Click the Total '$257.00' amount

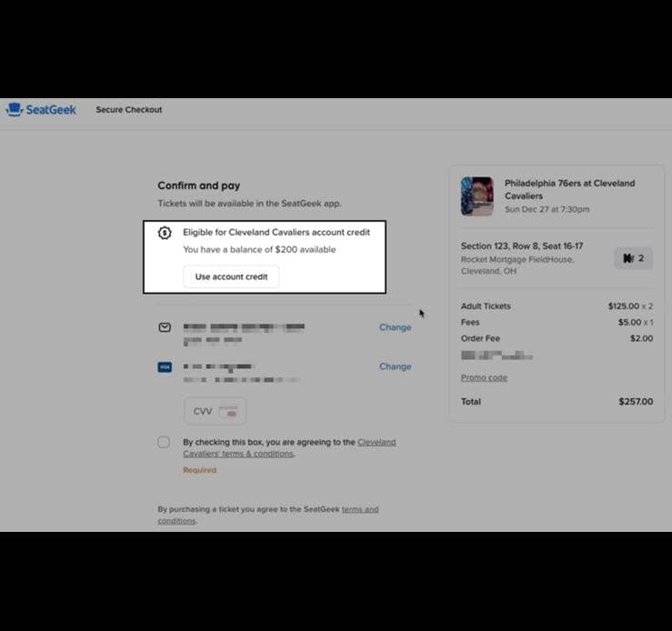coord(636,402)
